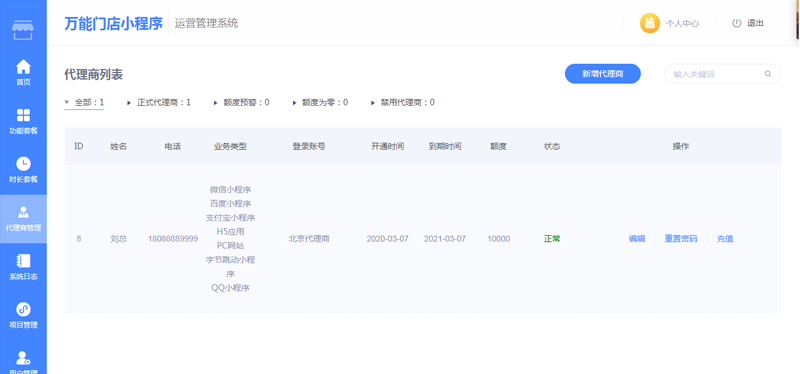The image size is (800, 374).
Task: Click the QQ小程序 business type
Action: [231, 288]
